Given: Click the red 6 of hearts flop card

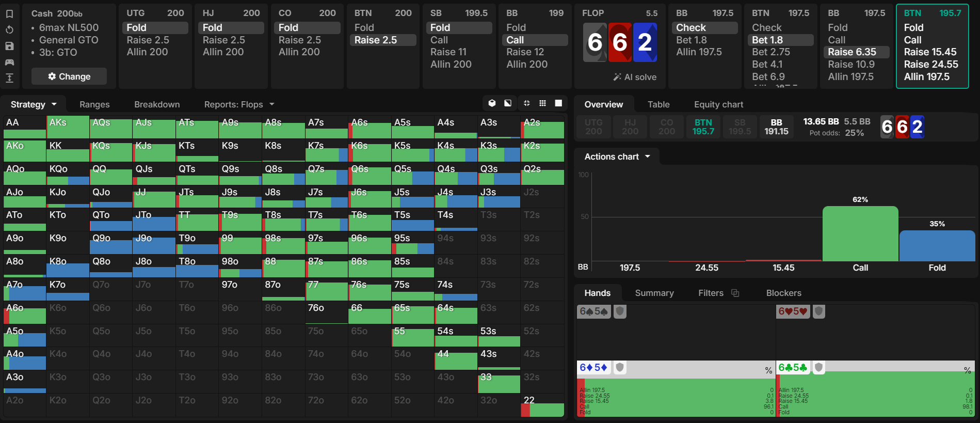Looking at the screenshot, I should (x=620, y=42).
